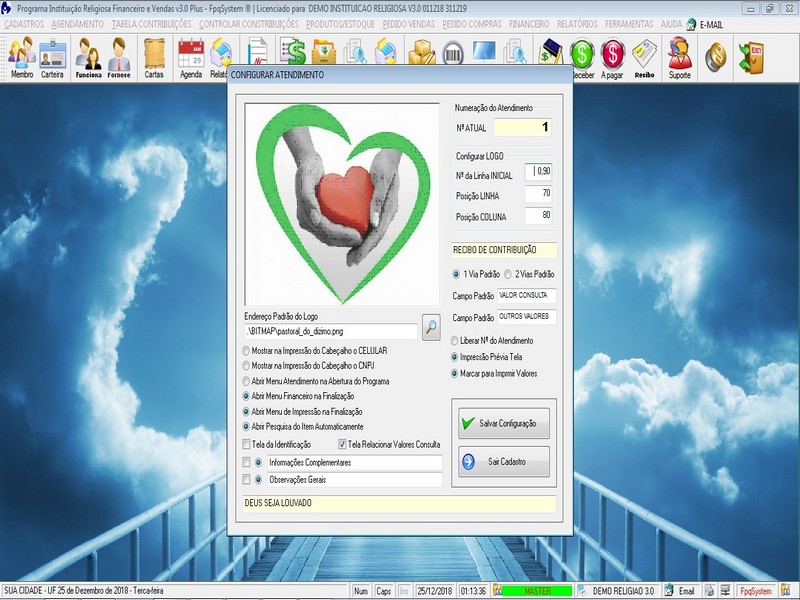Open Receber green dollar icon
The image size is (800, 600).
pyautogui.click(x=582, y=58)
